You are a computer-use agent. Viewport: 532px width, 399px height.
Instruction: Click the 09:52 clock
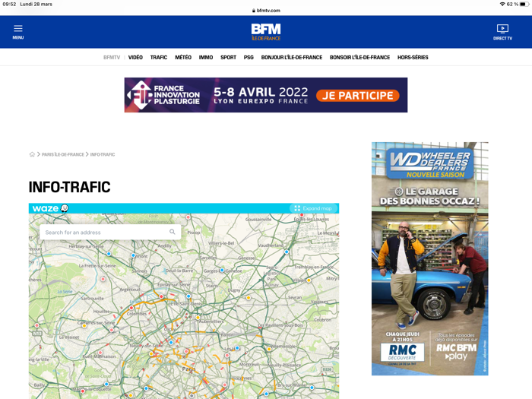pyautogui.click(x=9, y=4)
